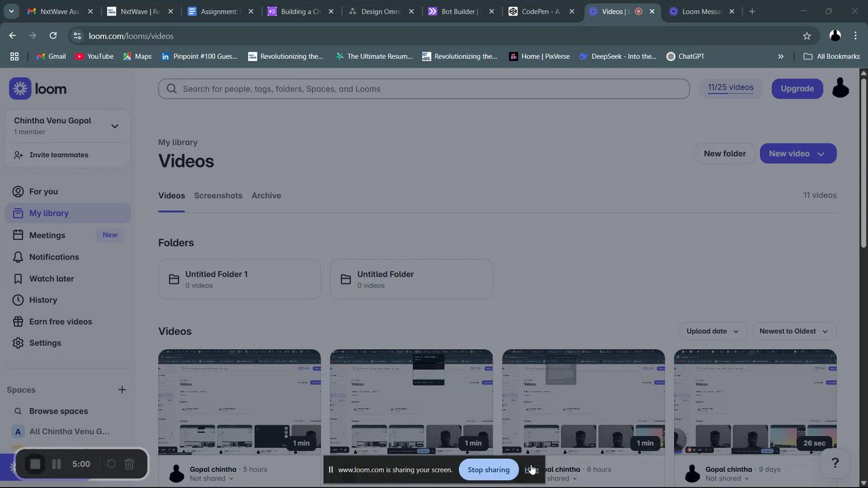Open the DeepSeek bookmark
This screenshot has width=868, height=488.
(x=617, y=56)
